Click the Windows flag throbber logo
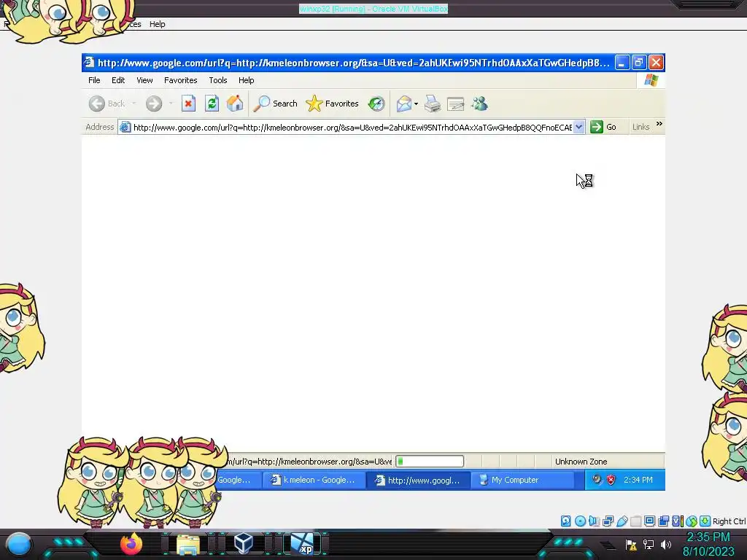The height and width of the screenshot is (560, 747). [x=651, y=80]
